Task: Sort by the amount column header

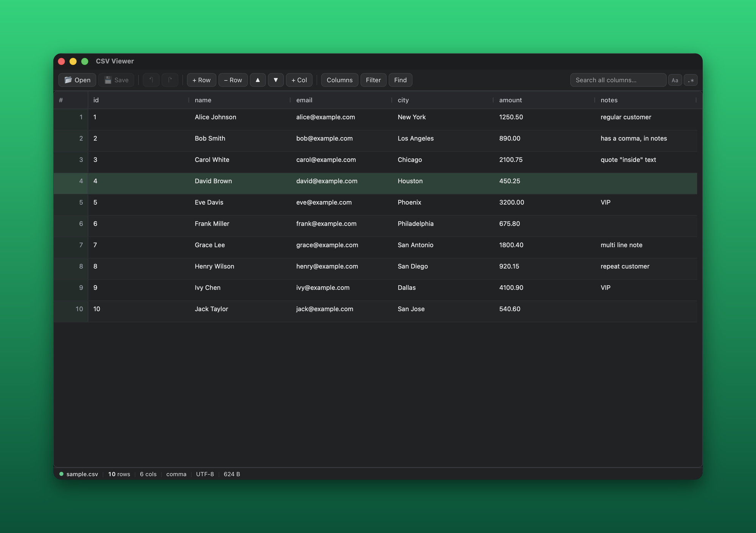Action: 544,100
